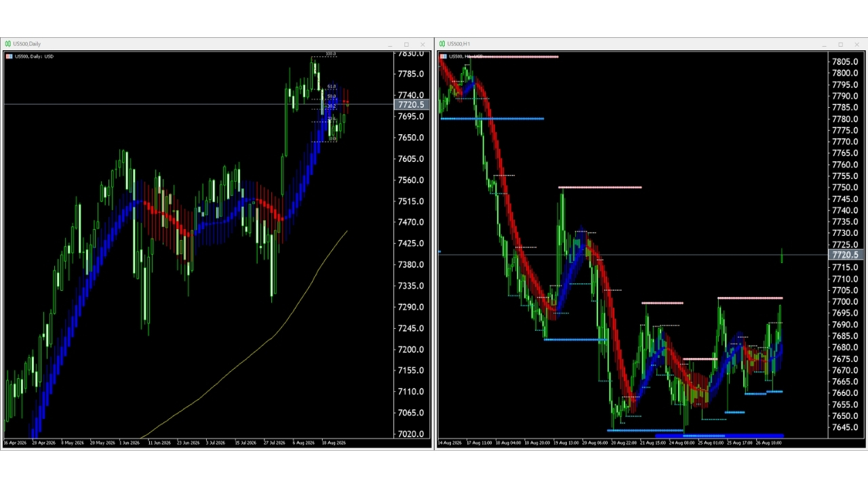The image size is (868, 488).
Task: Close the US500,Daily chart window
Action: [x=422, y=45]
